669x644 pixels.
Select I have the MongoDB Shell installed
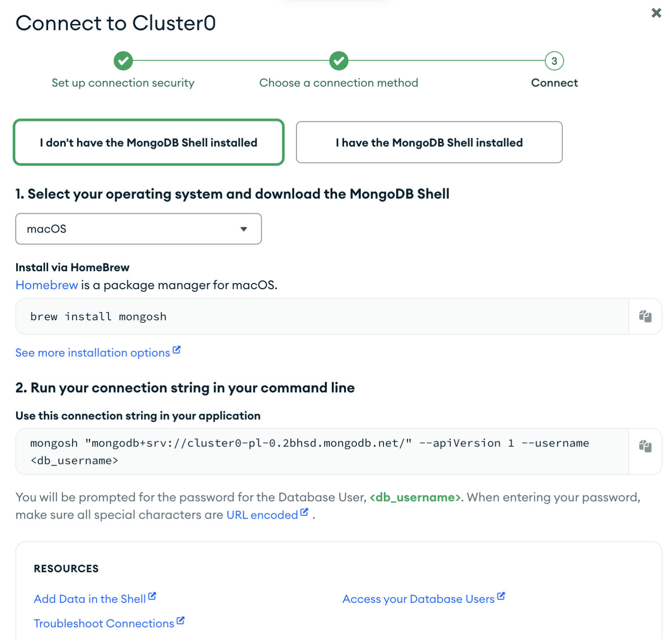click(x=429, y=142)
